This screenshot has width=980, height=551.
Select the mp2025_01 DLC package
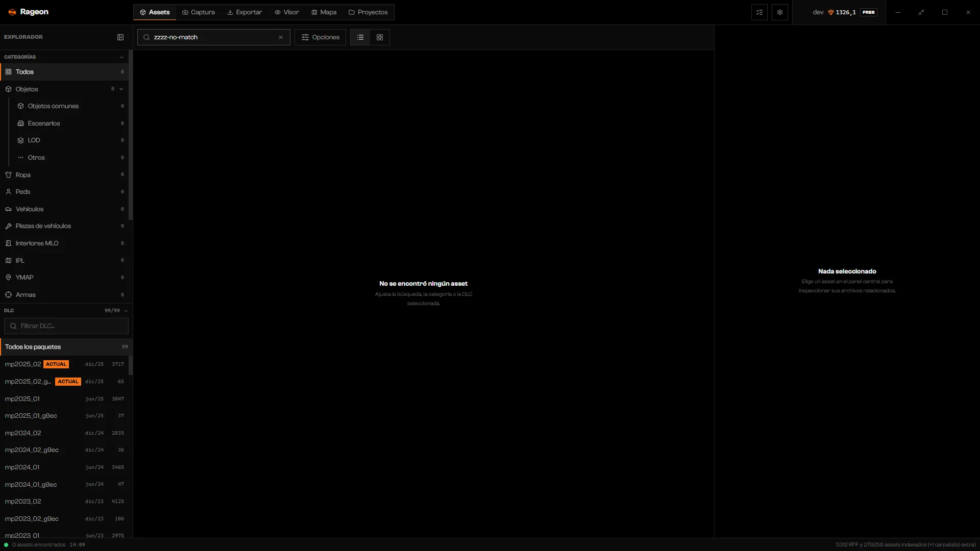64,399
